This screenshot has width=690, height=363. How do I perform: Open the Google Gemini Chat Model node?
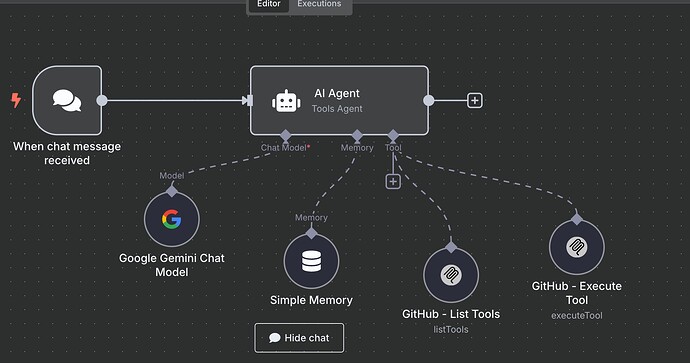pos(172,219)
